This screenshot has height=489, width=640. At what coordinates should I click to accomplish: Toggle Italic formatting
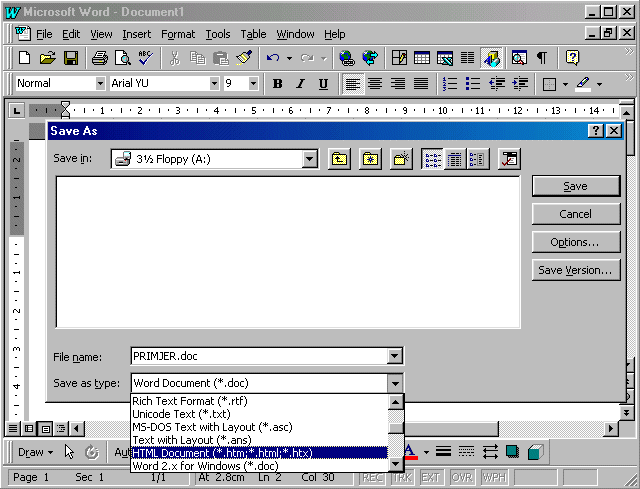pyautogui.click(x=300, y=84)
